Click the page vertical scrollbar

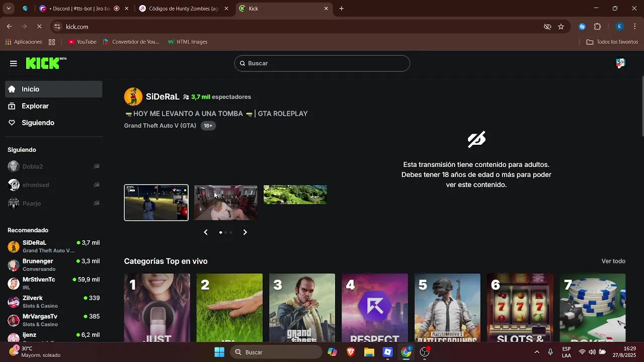pos(642,106)
